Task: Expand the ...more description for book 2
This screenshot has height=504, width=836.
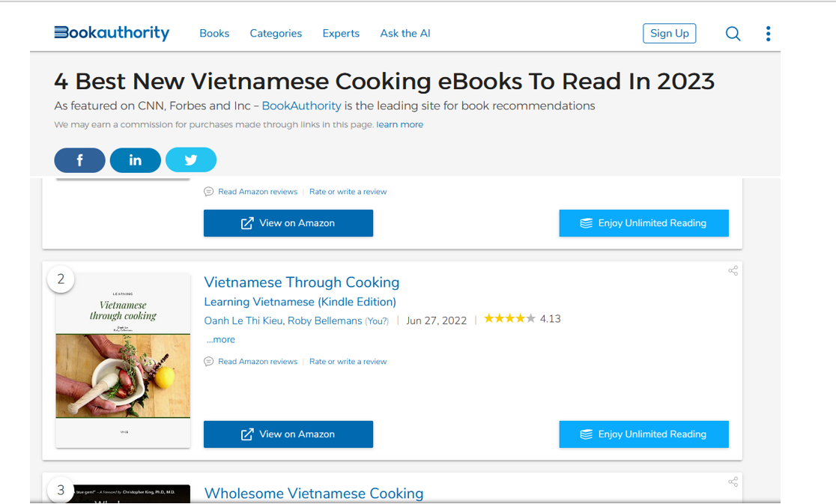Action: tap(221, 339)
